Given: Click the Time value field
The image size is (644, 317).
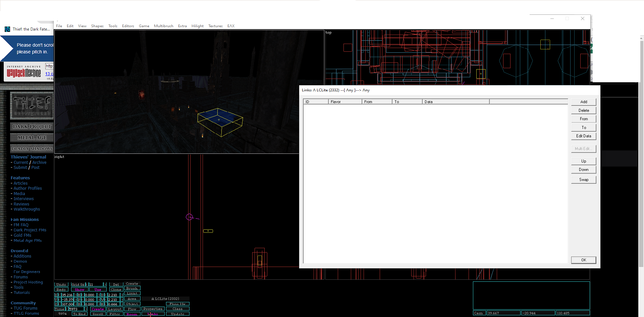Looking at the screenshot, I should pyautogui.click(x=76, y=309).
